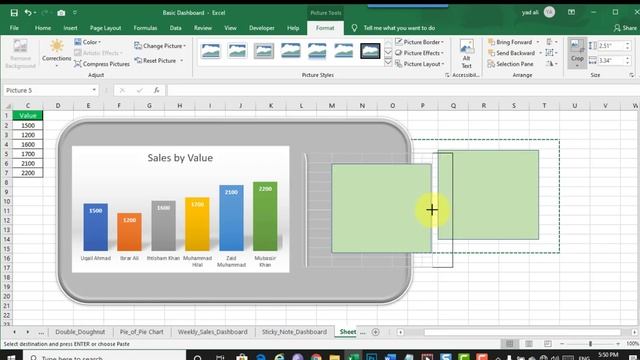Click the Share button

tap(625, 28)
